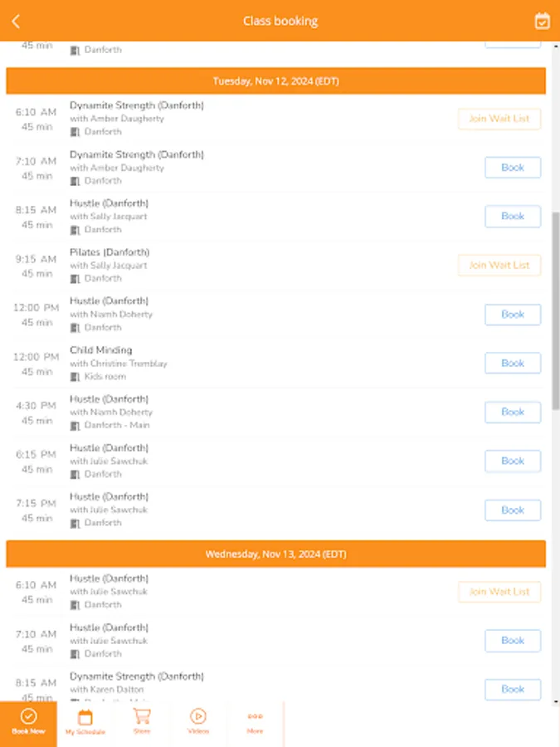The width and height of the screenshot is (560, 747).
Task: Tap the Videos play icon
Action: click(x=198, y=715)
